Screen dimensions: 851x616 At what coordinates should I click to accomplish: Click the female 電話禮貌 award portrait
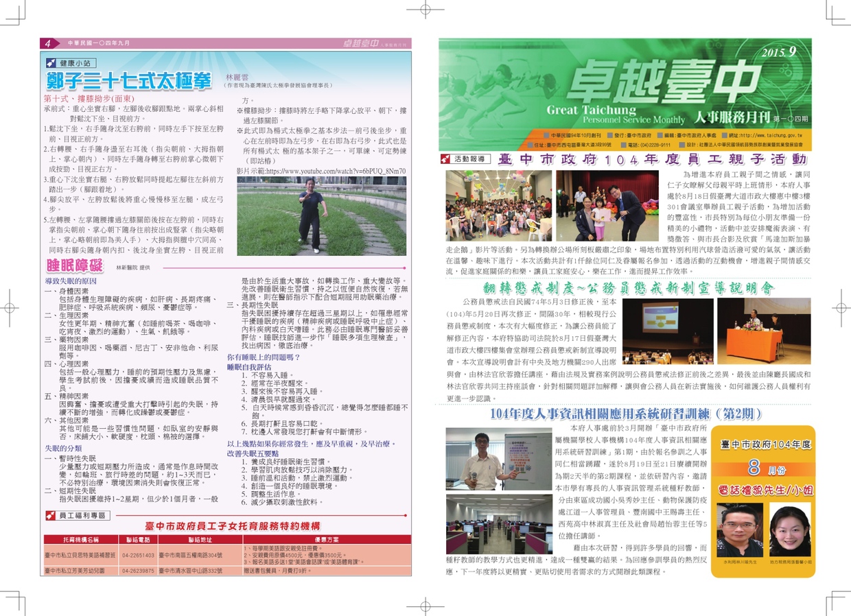790,530
